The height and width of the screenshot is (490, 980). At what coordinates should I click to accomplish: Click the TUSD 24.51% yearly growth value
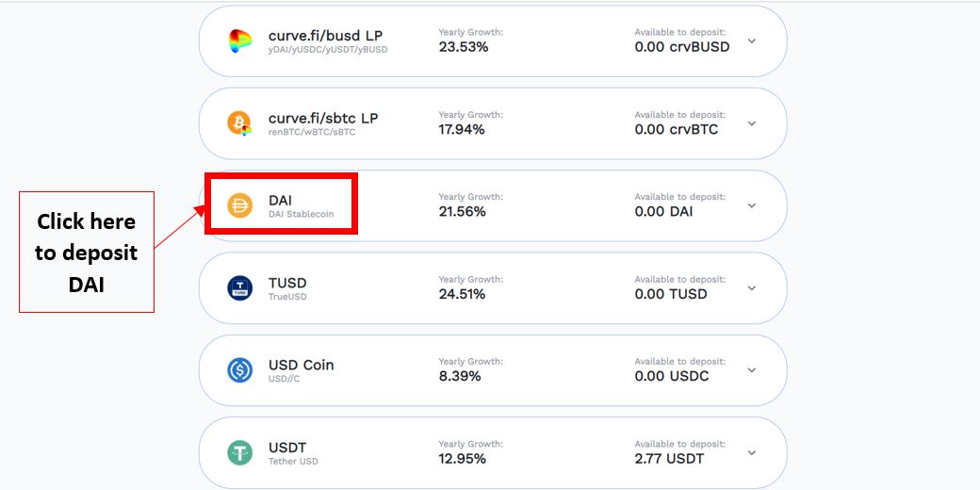[462, 294]
